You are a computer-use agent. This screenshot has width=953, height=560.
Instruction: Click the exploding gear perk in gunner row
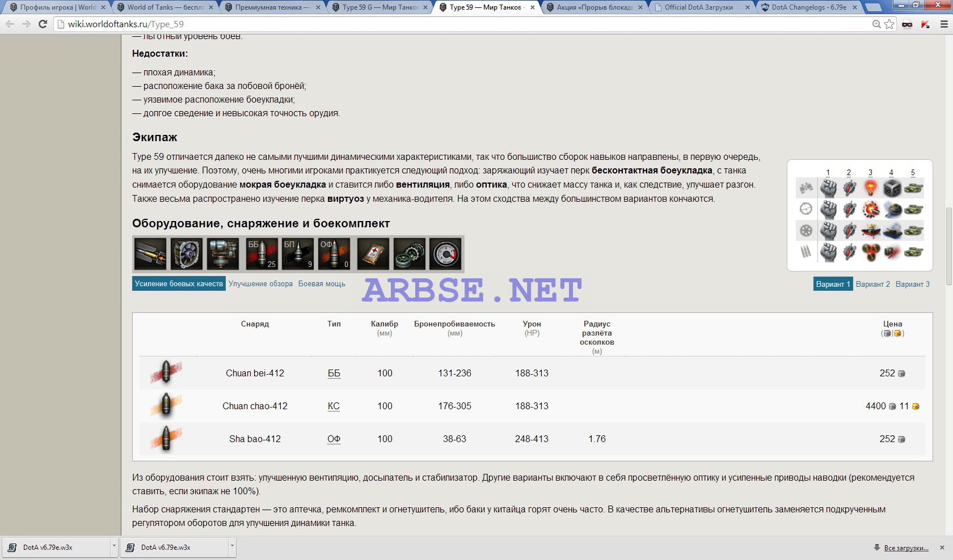click(871, 209)
